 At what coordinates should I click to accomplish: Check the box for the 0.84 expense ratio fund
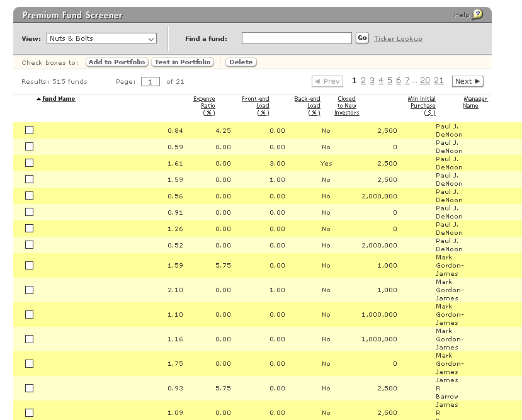tap(30, 130)
